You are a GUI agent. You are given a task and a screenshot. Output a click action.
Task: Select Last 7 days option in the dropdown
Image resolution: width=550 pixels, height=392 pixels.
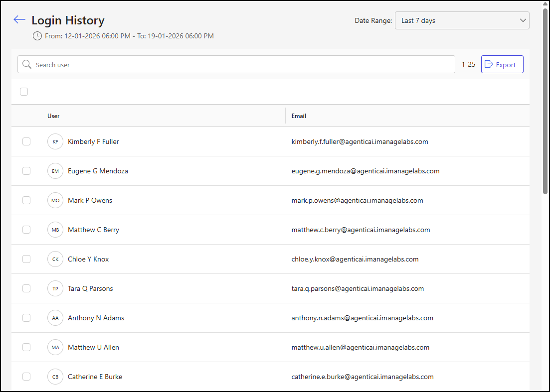point(419,20)
